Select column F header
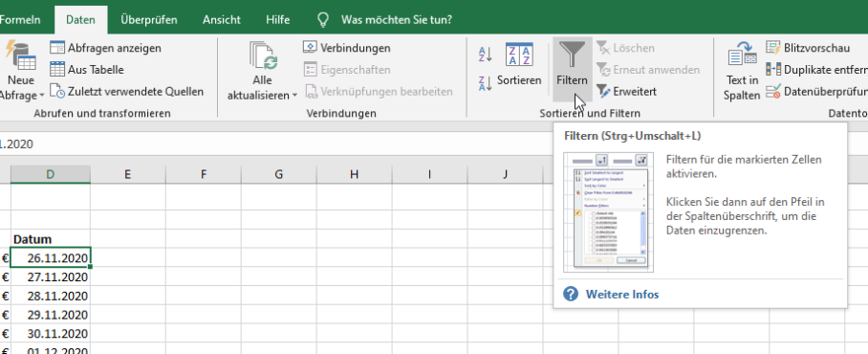Screen dimensions: 868x354 pos(204,174)
